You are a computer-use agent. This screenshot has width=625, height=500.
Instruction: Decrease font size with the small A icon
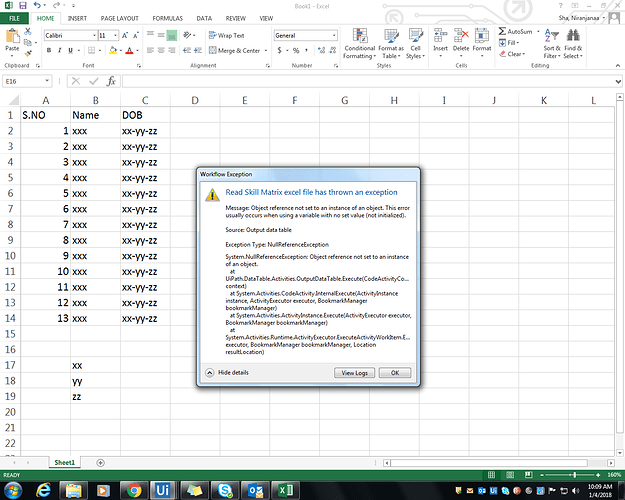point(136,35)
